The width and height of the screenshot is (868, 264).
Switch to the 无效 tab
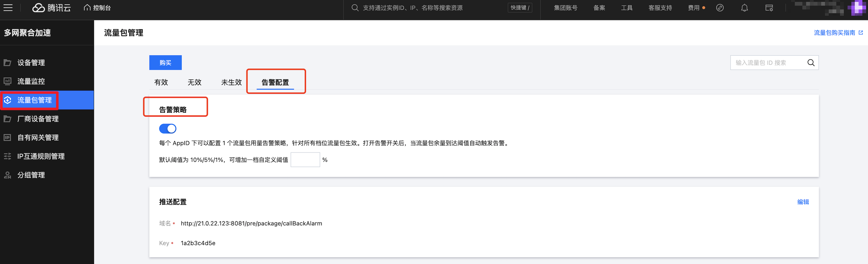pos(194,82)
